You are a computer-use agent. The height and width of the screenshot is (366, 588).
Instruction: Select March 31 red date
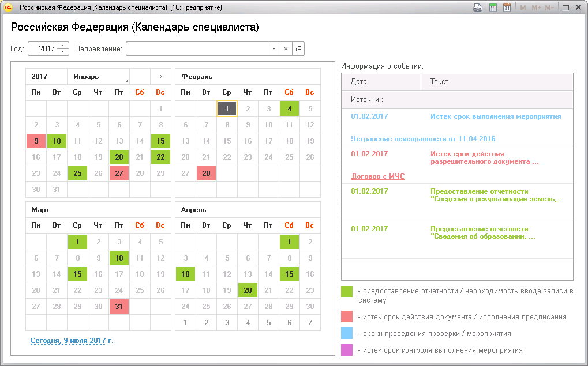tap(119, 306)
